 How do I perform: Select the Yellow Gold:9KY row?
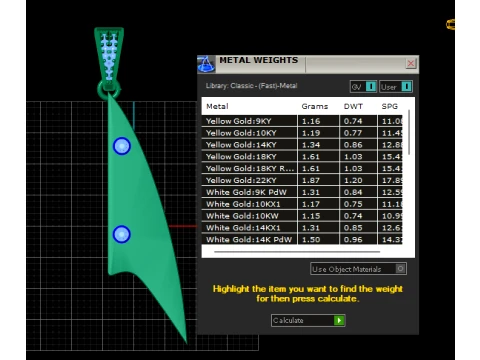(302, 121)
